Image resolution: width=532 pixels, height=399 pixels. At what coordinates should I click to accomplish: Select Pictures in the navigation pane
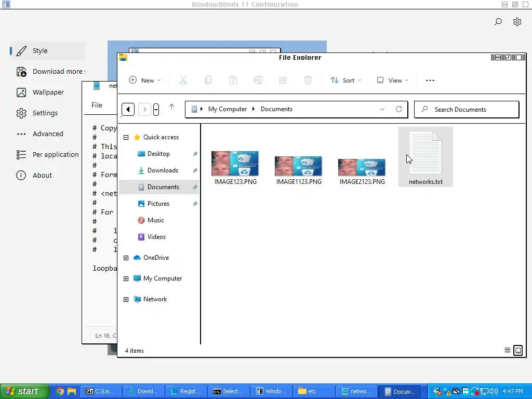pos(159,204)
